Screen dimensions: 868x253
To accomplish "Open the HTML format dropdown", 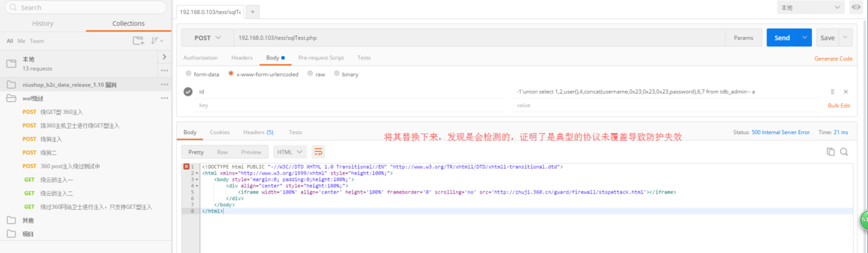I will (290, 152).
